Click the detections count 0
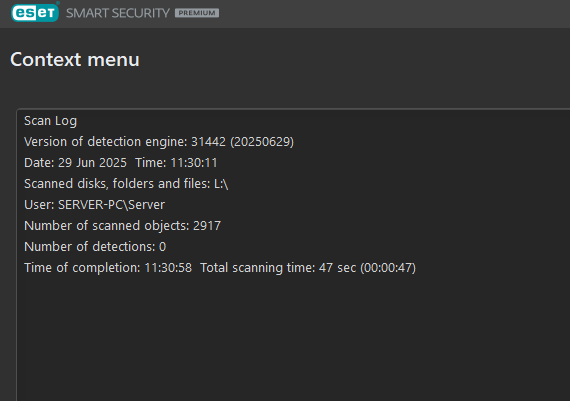This screenshot has width=570, height=401. 162,247
